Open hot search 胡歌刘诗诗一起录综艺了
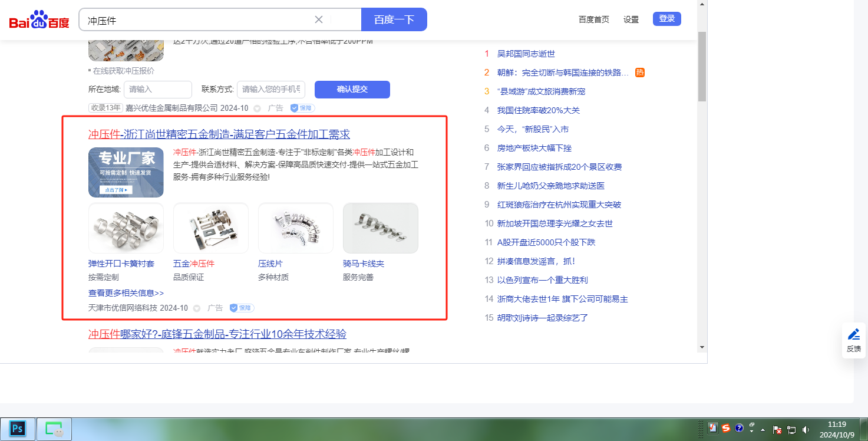 point(543,318)
